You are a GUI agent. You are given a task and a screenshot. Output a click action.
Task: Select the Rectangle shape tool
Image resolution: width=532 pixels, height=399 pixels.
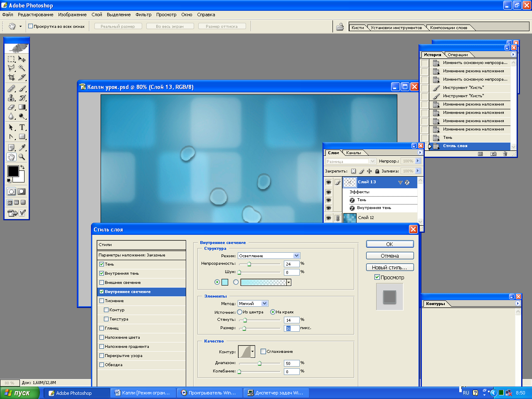click(x=22, y=136)
